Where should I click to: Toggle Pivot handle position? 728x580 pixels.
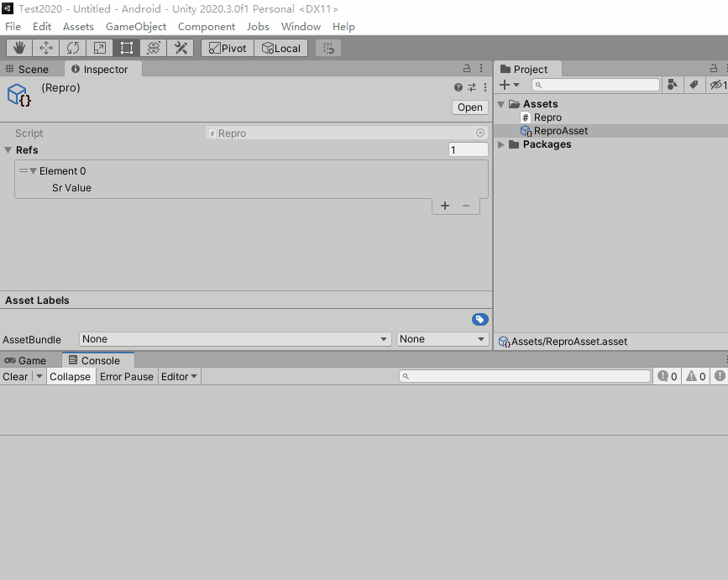[228, 48]
